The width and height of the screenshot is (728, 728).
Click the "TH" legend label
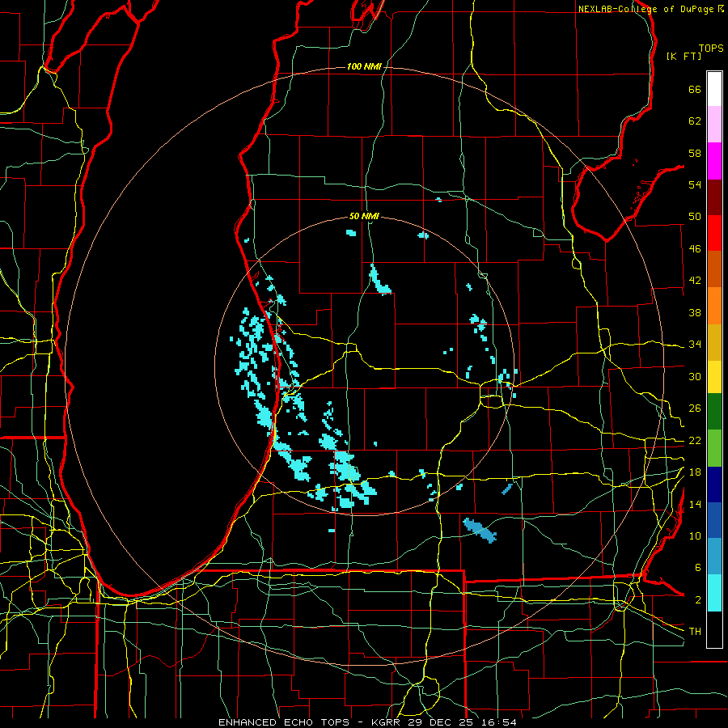click(695, 632)
